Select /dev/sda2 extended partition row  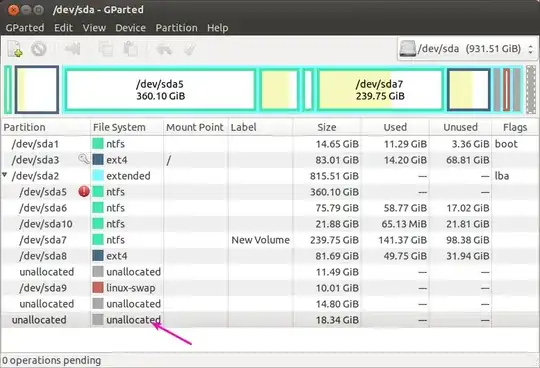coord(270,176)
